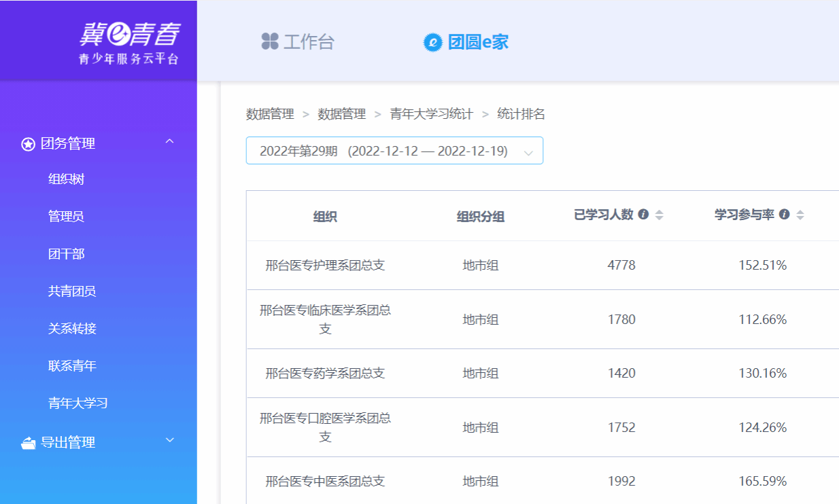
Task: Click the info icon next to 学习参与率
Action: pos(784,215)
